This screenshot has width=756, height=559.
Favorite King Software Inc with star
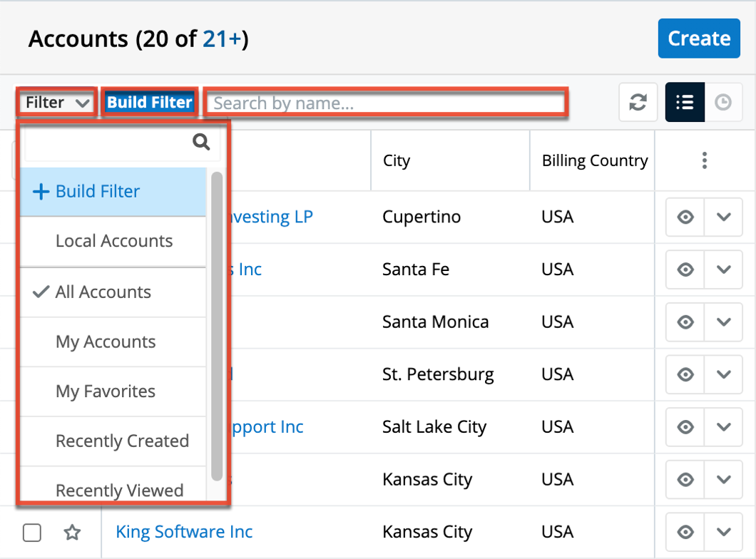pyautogui.click(x=72, y=533)
